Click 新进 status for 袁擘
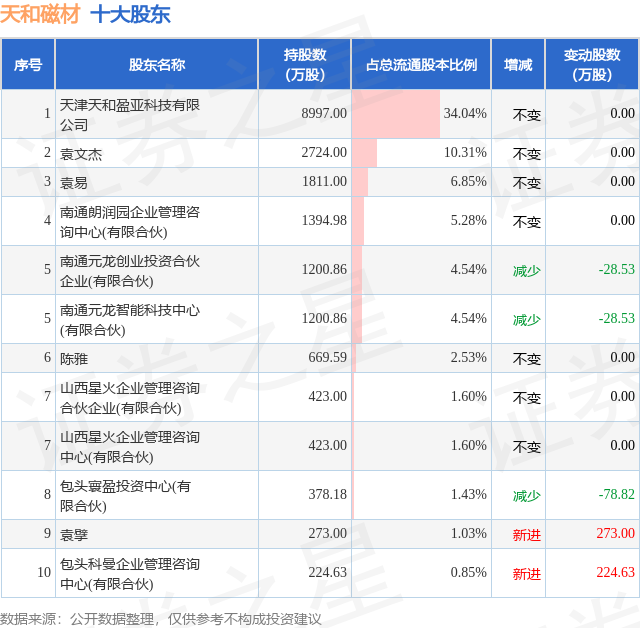Viewport: 640px width, 628px height. click(527, 535)
